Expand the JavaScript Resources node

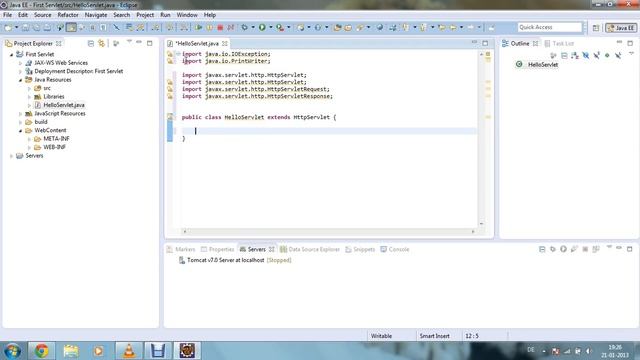(20, 114)
